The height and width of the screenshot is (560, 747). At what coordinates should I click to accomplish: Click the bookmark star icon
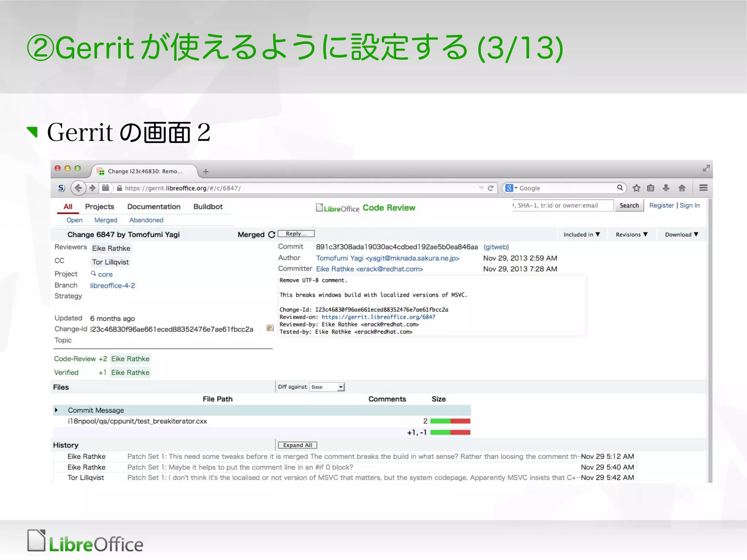point(636,188)
